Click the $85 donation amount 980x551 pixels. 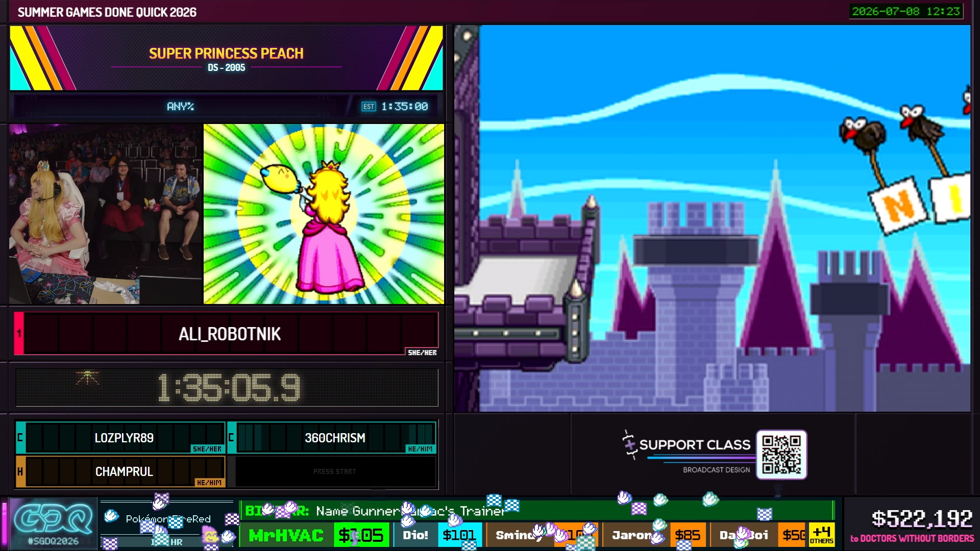coord(688,535)
